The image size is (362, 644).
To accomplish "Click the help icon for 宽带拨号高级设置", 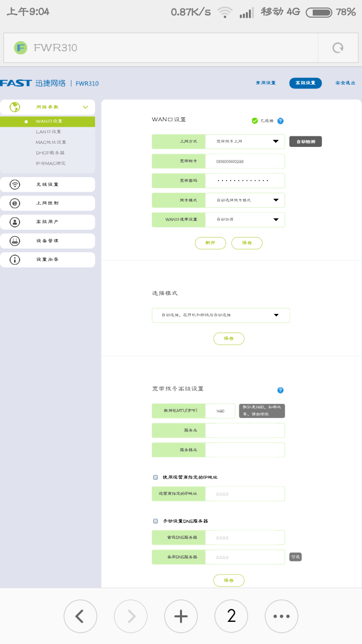I will click(281, 390).
